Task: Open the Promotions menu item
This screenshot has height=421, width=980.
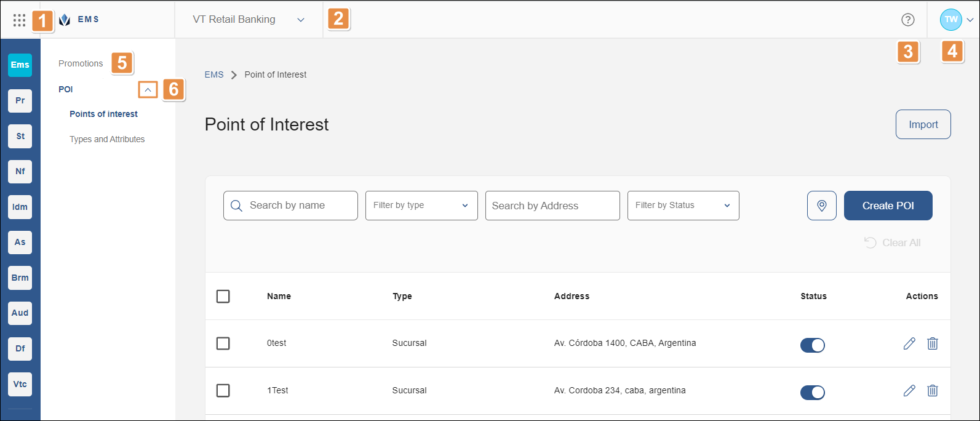Action: tap(81, 63)
